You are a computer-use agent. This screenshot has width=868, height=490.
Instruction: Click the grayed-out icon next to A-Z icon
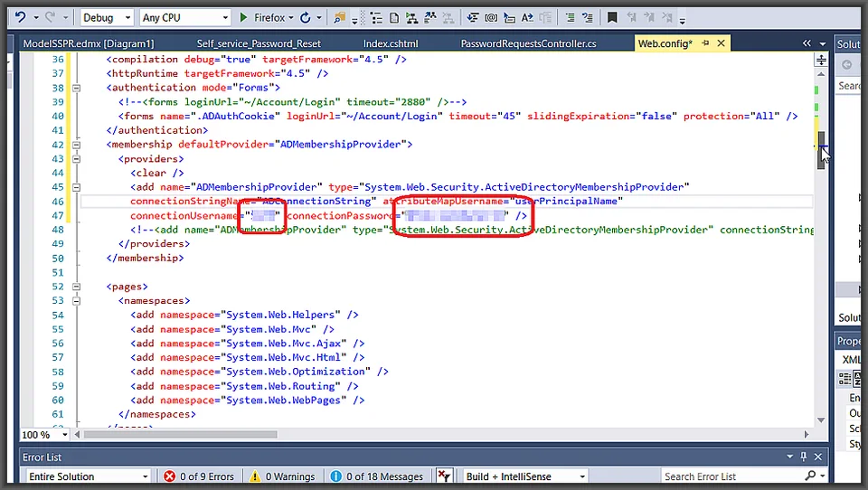[545, 18]
